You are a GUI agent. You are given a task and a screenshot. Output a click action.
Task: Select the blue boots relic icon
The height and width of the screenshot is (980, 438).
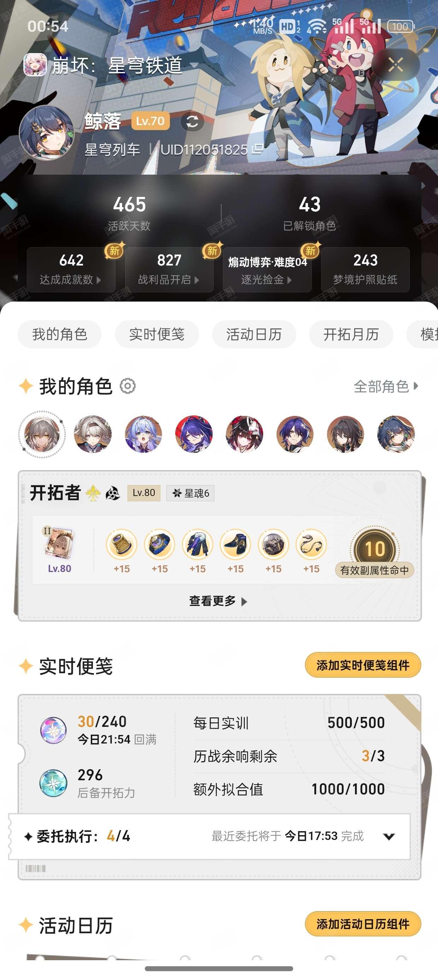235,544
